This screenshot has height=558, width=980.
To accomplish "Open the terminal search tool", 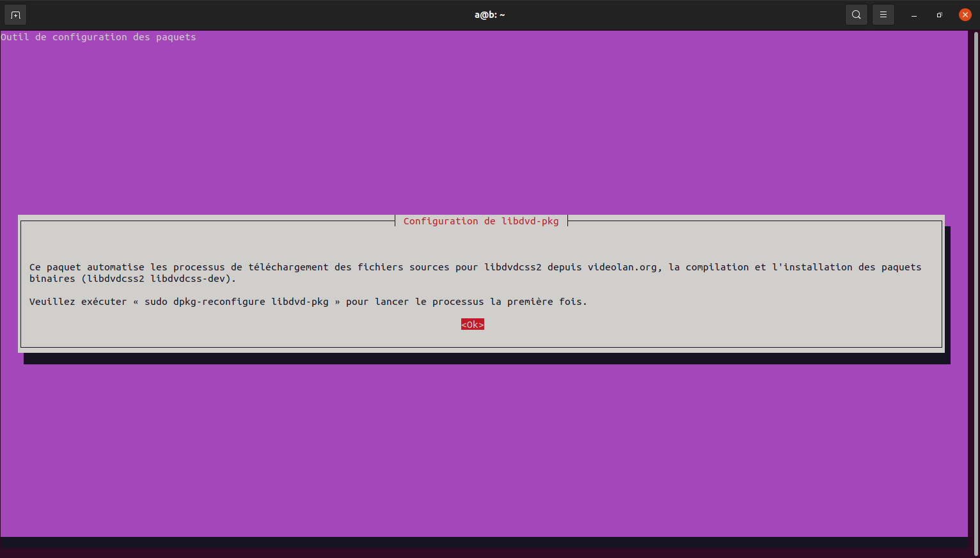I will [x=856, y=15].
